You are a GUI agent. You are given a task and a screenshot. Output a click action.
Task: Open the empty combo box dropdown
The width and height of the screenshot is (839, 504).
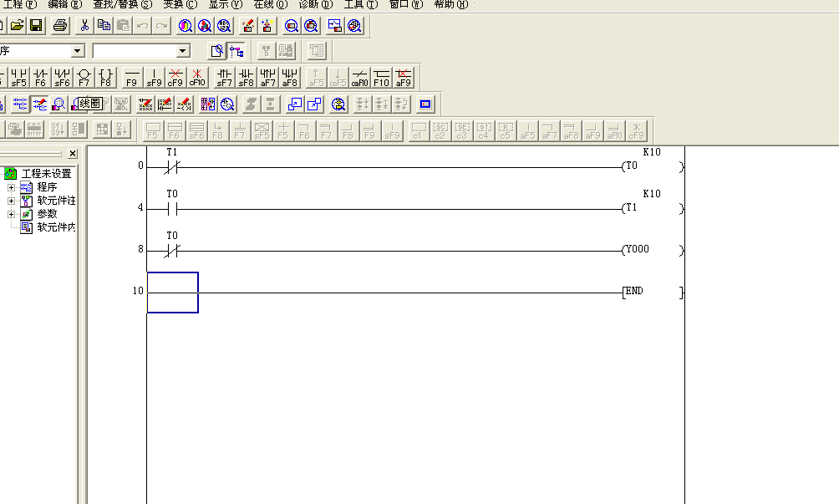(x=183, y=51)
